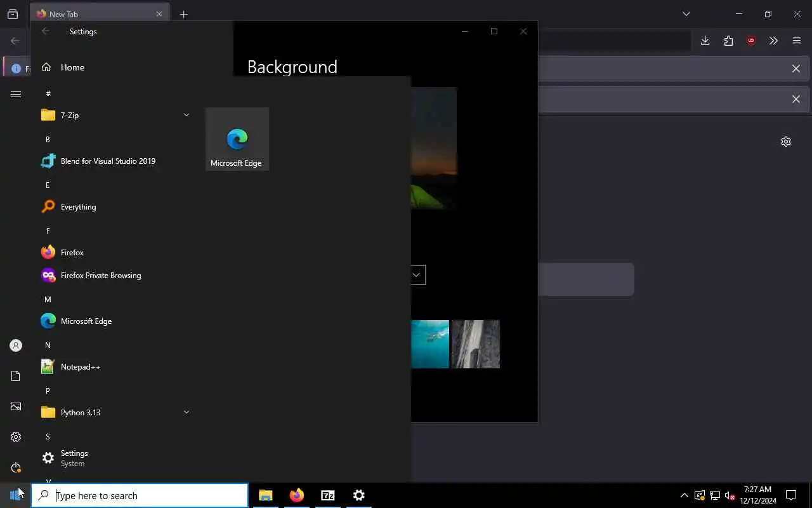Jump to letter M section header
812x508 pixels.
(x=48, y=299)
